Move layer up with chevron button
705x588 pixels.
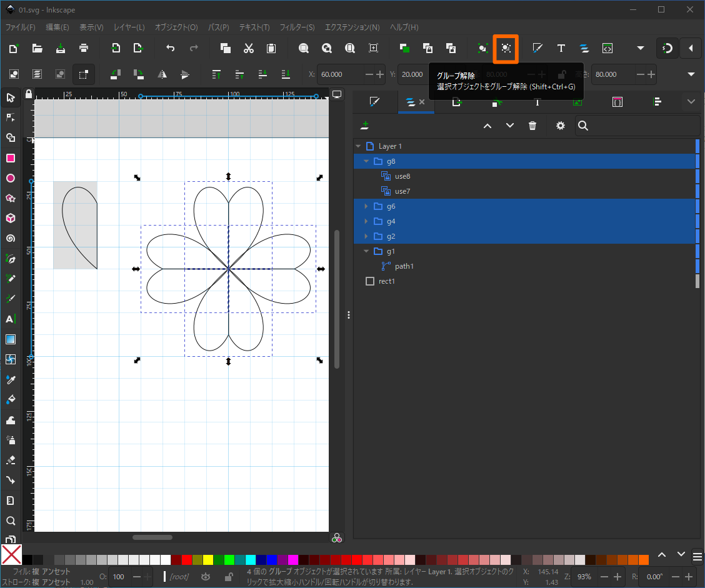pyautogui.click(x=487, y=126)
